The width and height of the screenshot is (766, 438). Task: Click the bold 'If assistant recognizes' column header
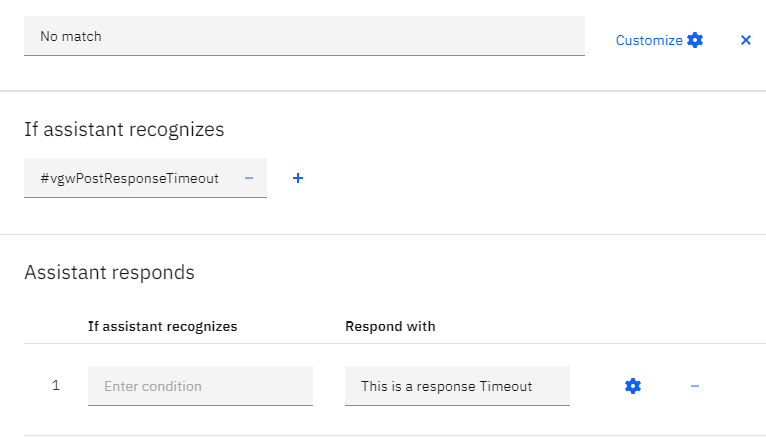(x=162, y=326)
